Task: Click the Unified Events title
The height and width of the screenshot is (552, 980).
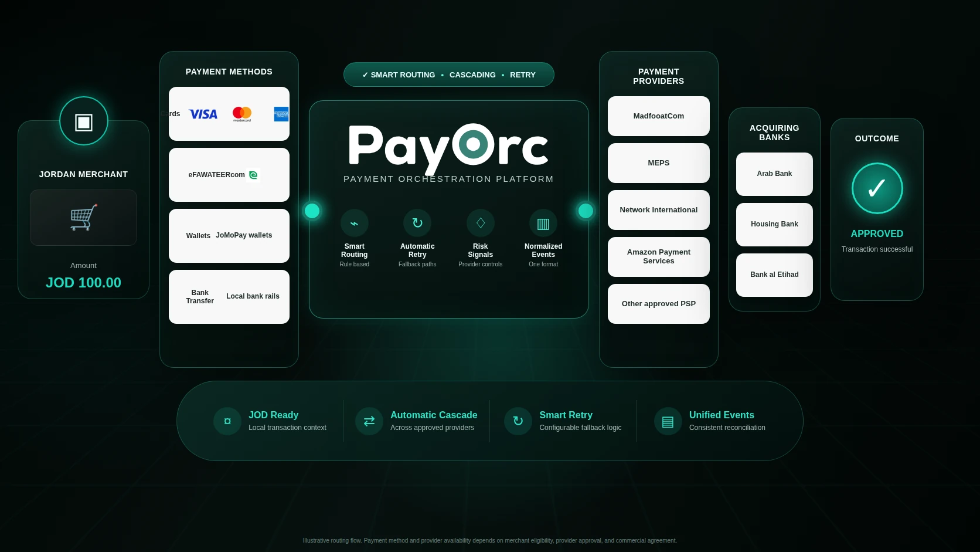Action: click(722, 415)
